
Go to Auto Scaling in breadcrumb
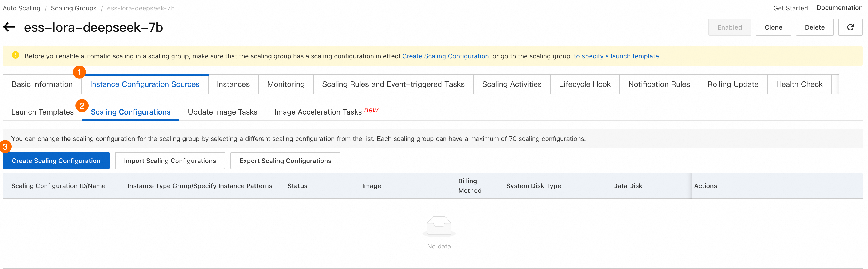tap(22, 8)
